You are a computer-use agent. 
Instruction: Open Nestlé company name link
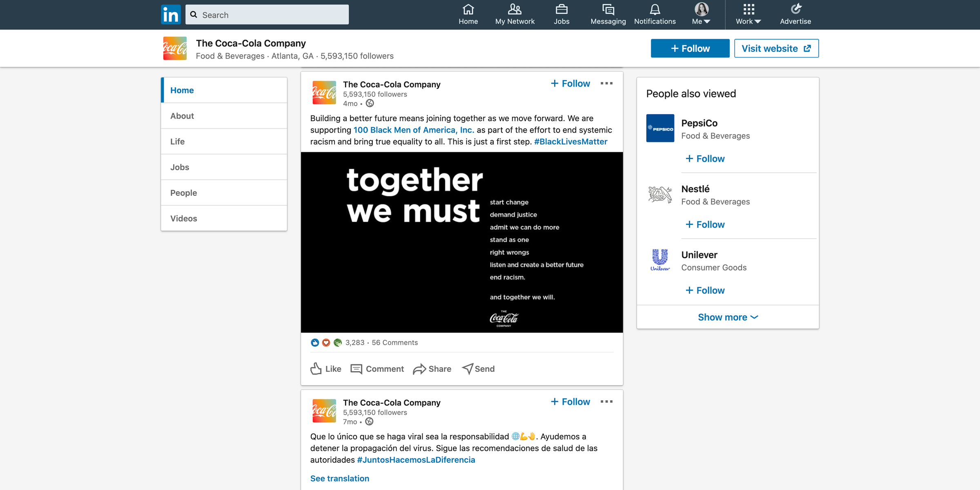(x=695, y=189)
